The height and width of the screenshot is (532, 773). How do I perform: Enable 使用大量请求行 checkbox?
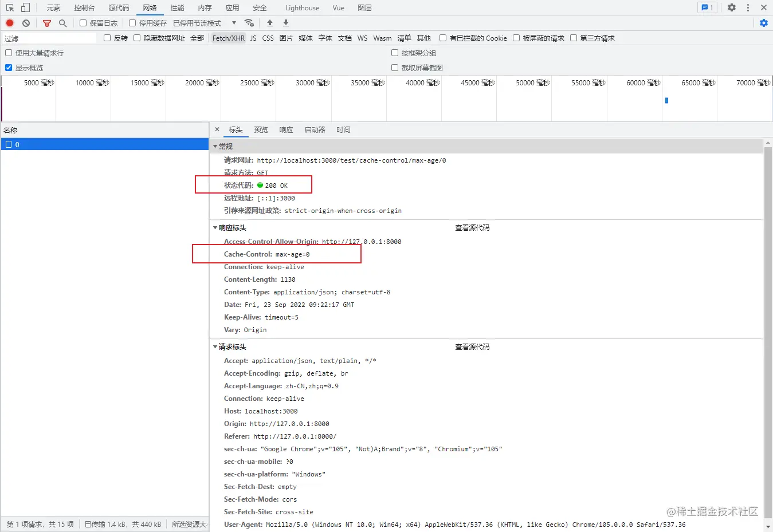[9, 53]
